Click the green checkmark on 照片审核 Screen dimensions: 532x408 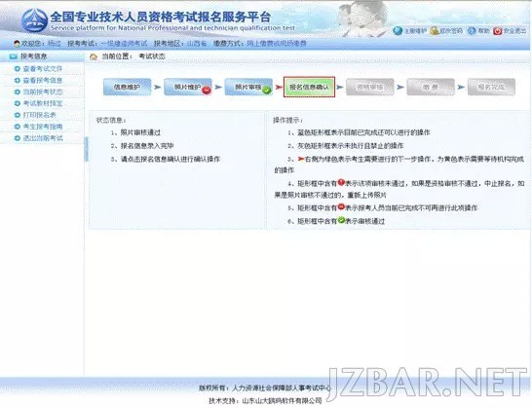click(x=267, y=91)
